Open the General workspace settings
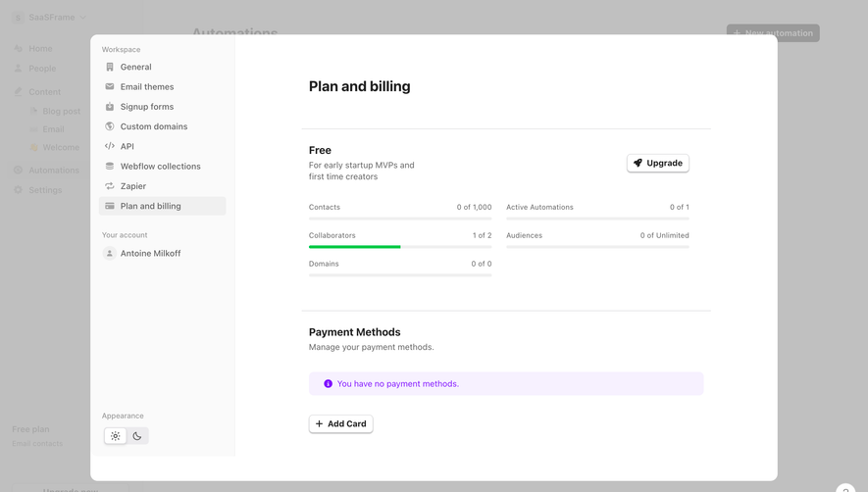The image size is (868, 492). tap(162, 67)
